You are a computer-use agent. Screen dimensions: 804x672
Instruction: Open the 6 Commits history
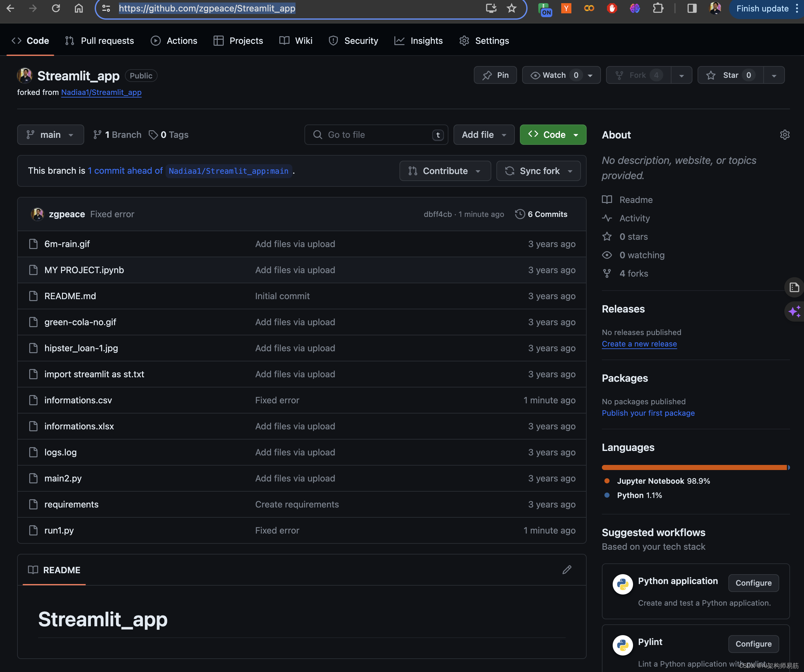[542, 214]
